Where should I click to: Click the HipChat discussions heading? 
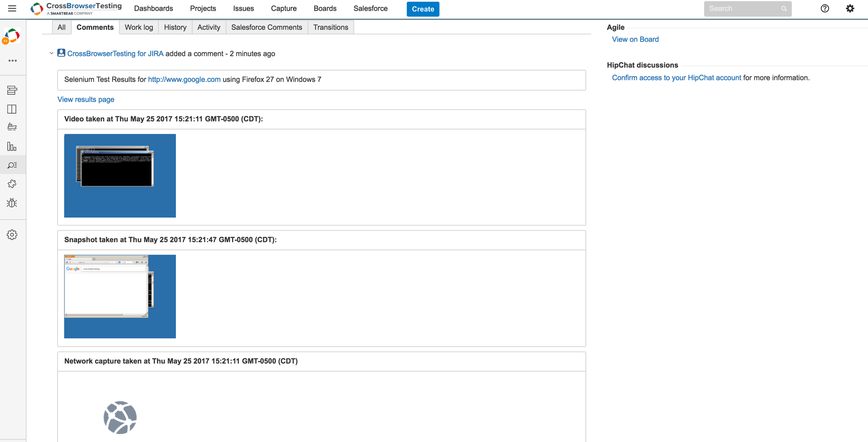click(642, 65)
